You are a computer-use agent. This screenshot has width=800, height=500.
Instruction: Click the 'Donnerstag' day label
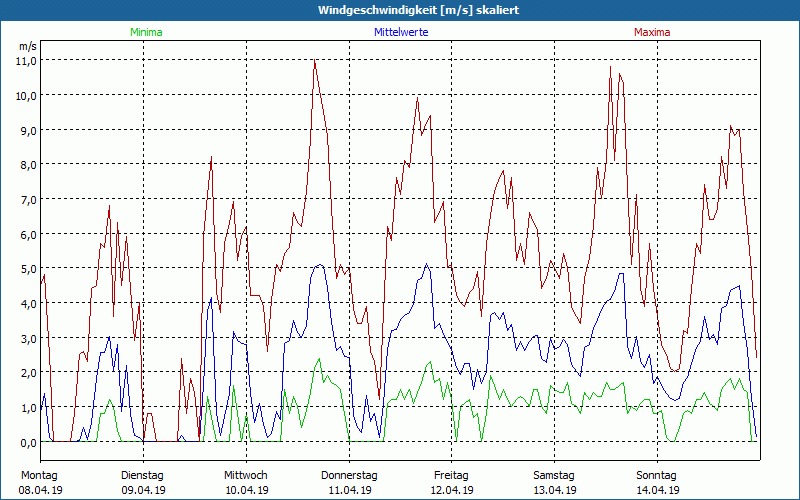tap(349, 475)
